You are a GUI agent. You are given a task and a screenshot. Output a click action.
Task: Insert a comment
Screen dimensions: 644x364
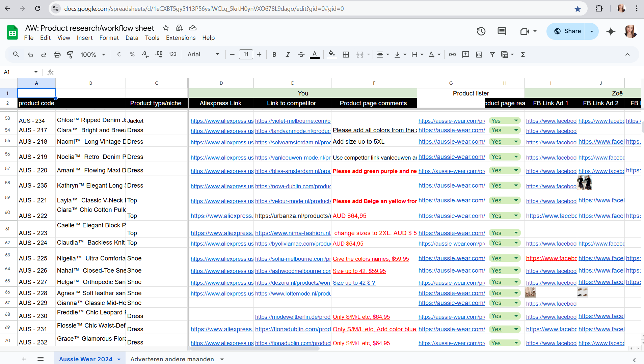pyautogui.click(x=465, y=54)
